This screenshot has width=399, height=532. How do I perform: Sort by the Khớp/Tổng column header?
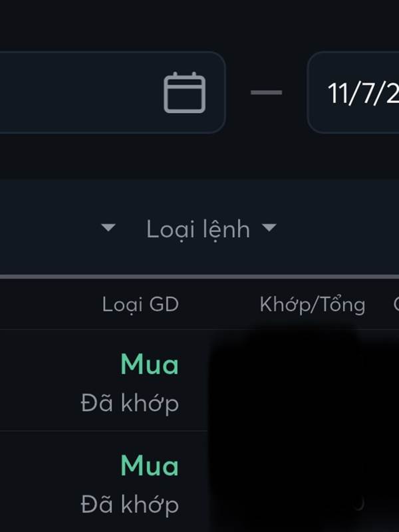(313, 305)
